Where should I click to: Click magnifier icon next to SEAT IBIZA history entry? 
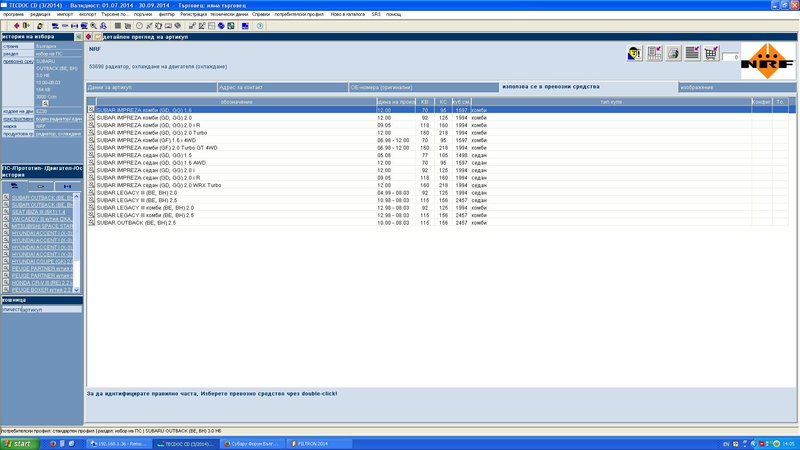[6, 212]
